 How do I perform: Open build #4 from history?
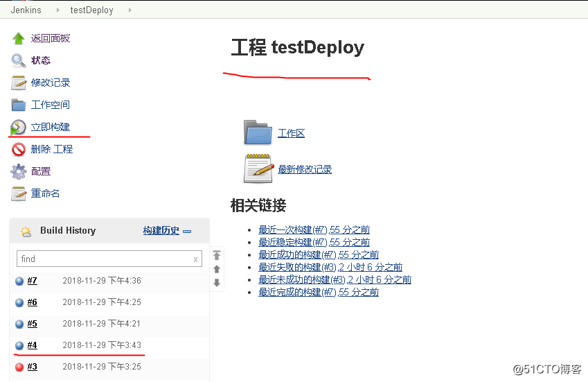33,345
